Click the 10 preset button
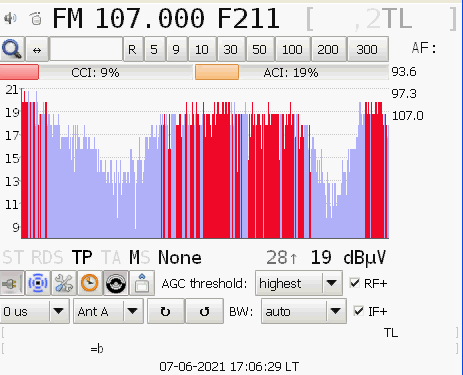The width and height of the screenshot is (463, 375). pyautogui.click(x=202, y=49)
